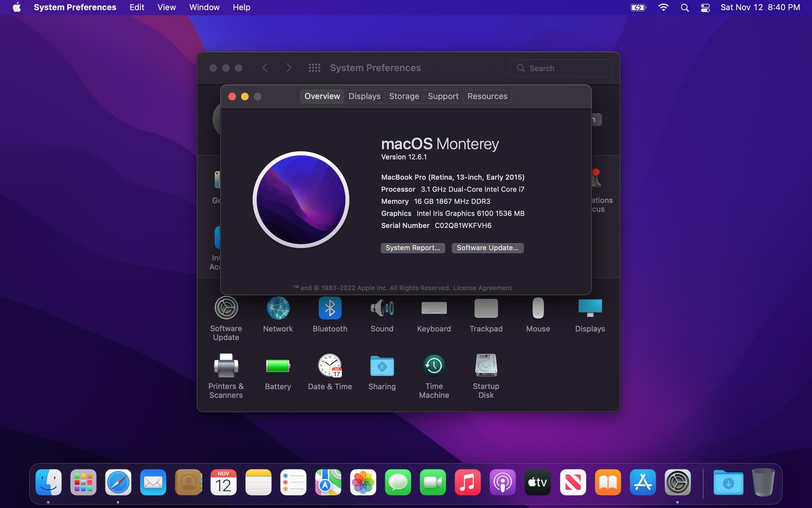This screenshot has width=812, height=508.
Task: Click the battery status icon
Action: click(x=638, y=8)
